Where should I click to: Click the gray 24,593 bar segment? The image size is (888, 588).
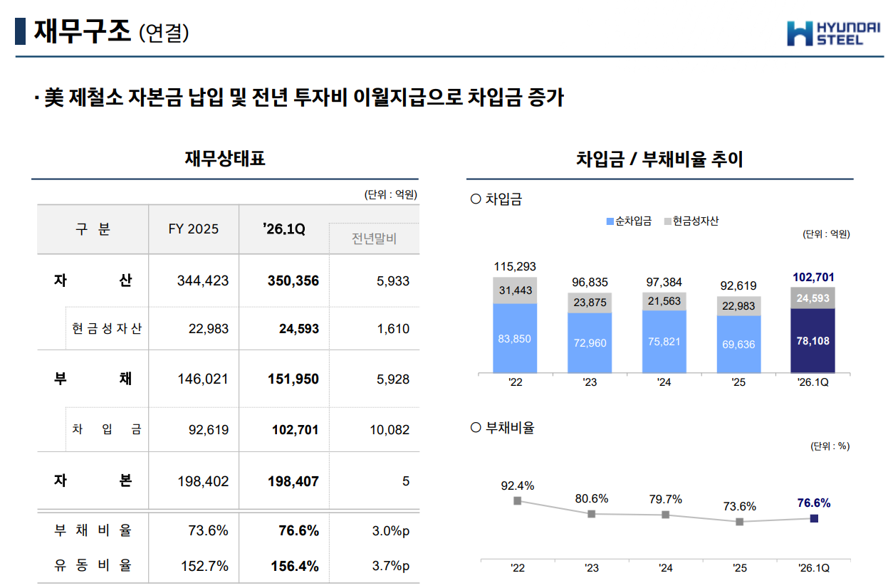coord(813,298)
